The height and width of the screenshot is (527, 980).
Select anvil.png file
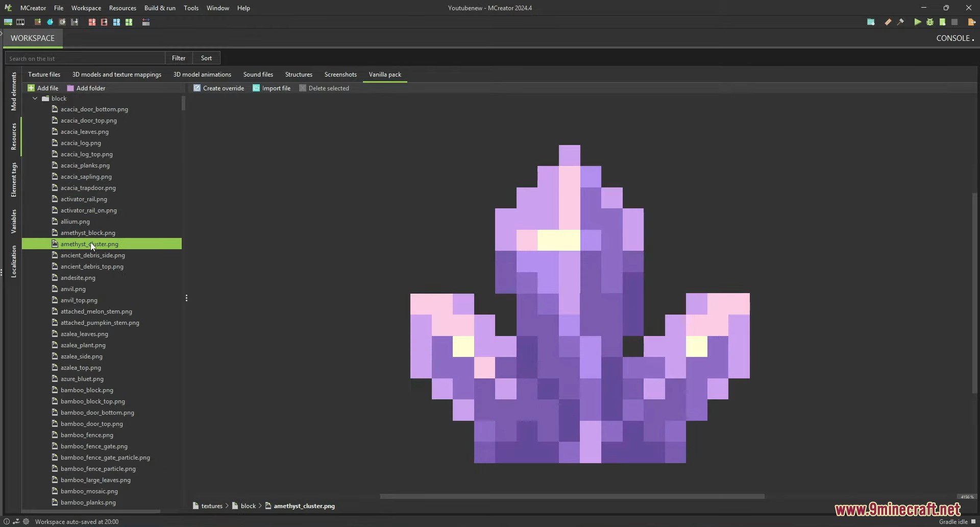coord(73,289)
